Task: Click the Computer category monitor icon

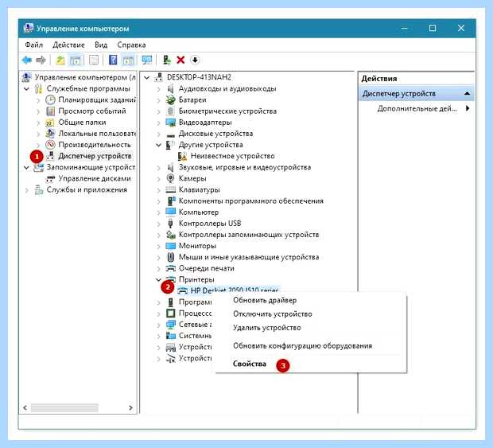Action: pos(170,212)
